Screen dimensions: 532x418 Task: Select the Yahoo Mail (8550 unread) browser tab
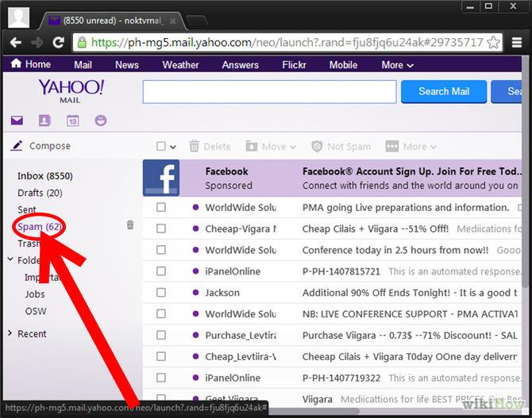coord(112,21)
